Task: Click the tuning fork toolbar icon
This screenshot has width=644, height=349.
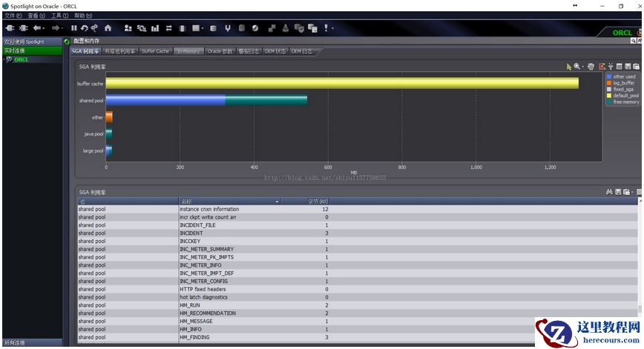Action: (228, 28)
